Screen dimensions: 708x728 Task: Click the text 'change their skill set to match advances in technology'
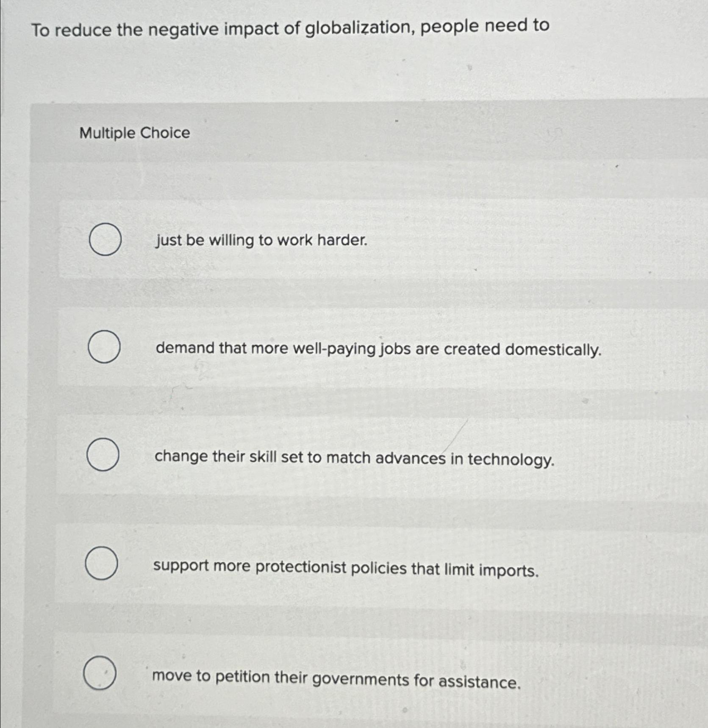(354, 458)
